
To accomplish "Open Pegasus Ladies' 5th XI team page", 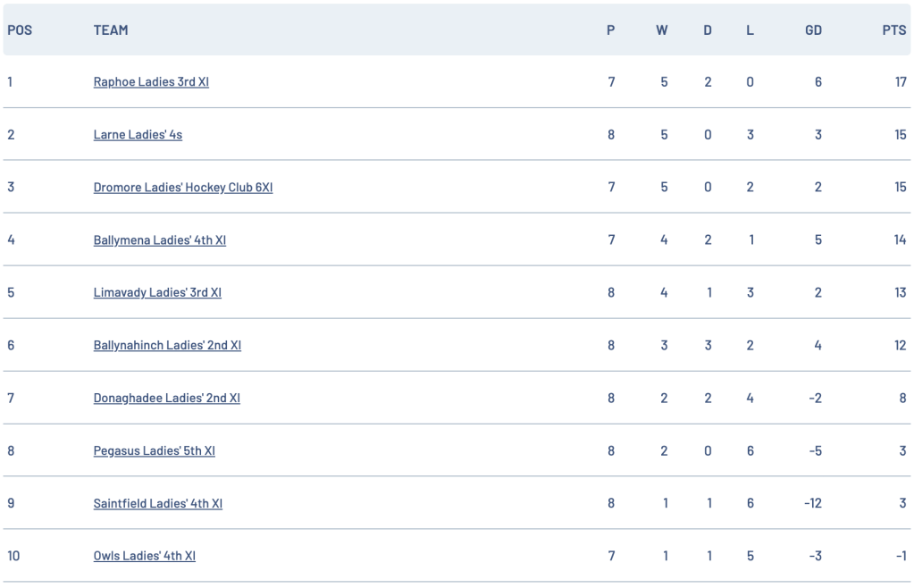I will [x=154, y=451].
